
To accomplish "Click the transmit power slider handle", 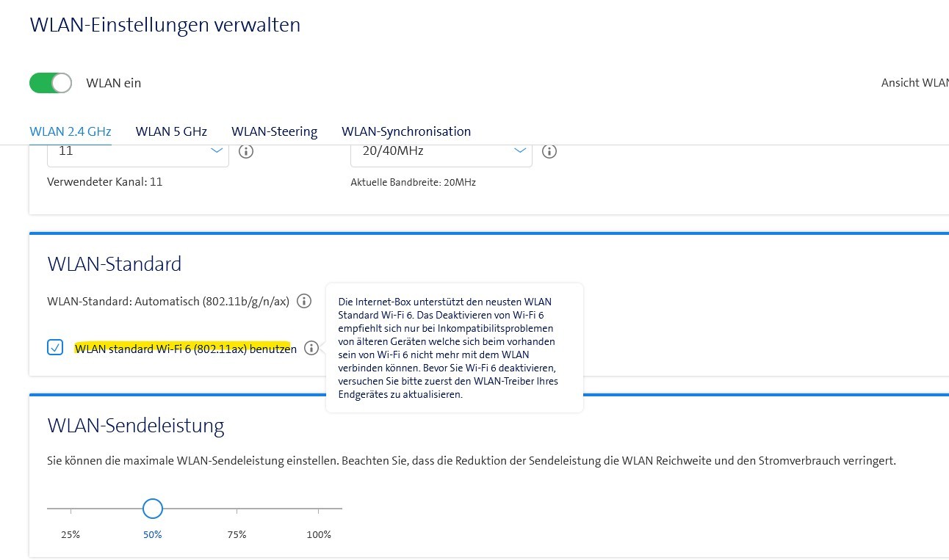I will click(x=153, y=508).
